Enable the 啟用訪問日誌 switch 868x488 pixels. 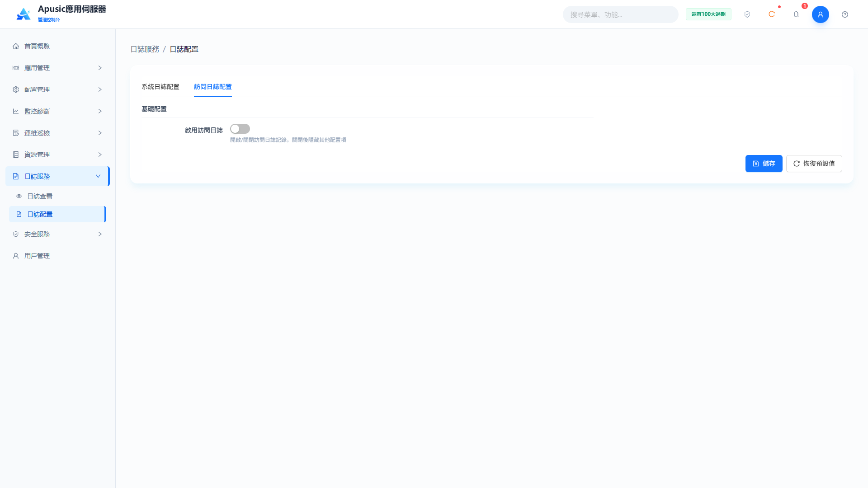[x=240, y=129]
